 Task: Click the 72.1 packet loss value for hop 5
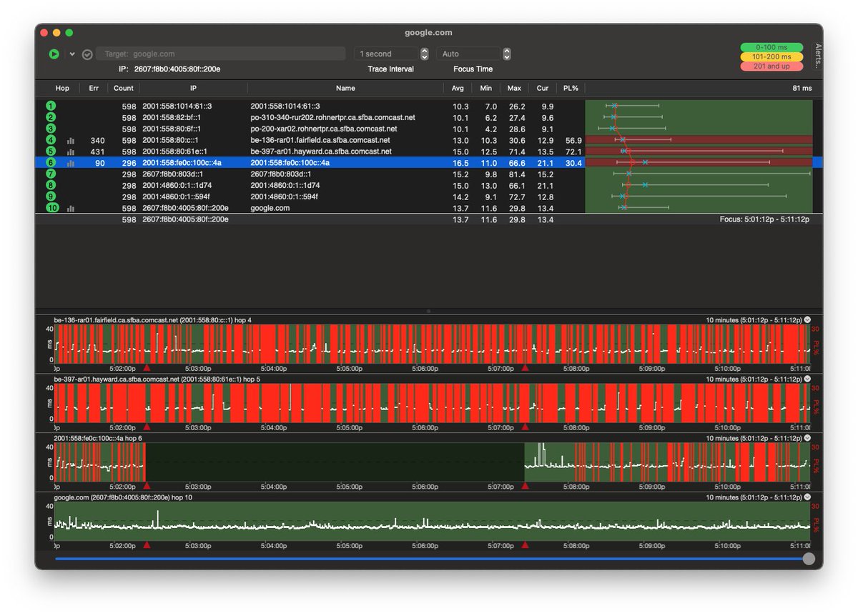pos(573,151)
